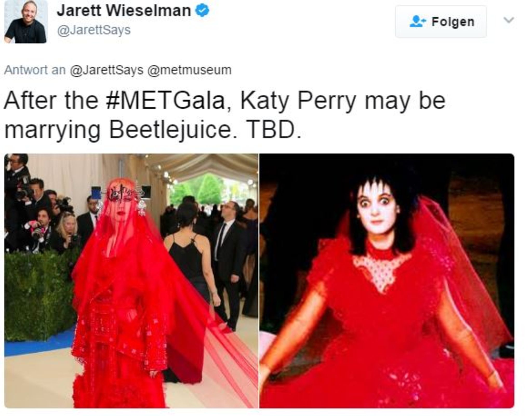The width and height of the screenshot is (532, 416).
Task: Click Jarett Wieselman's profile avatar
Action: 26,22
